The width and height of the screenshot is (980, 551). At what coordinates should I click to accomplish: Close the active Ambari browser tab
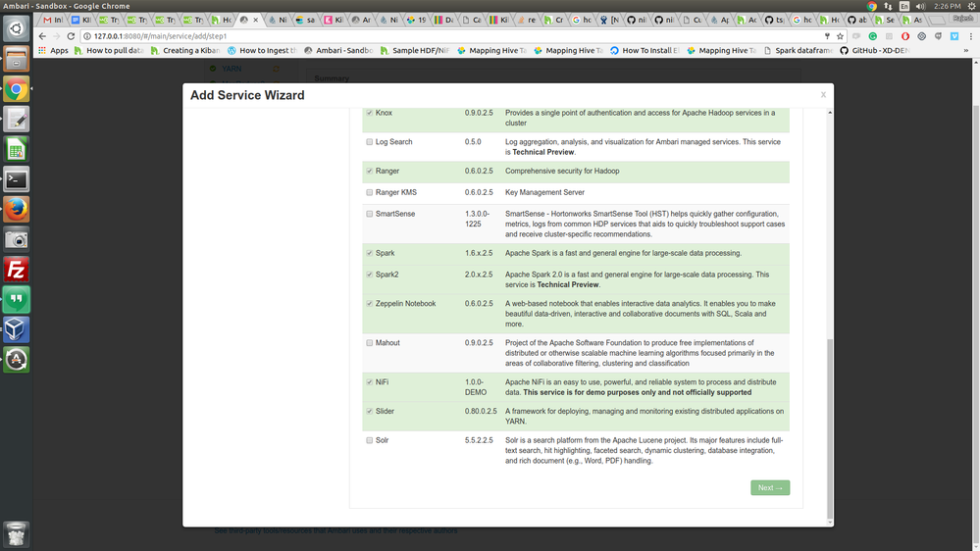pos(256,20)
